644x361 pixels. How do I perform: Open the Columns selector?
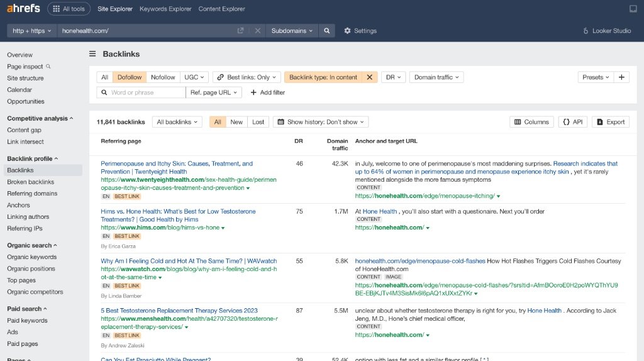[x=531, y=122]
